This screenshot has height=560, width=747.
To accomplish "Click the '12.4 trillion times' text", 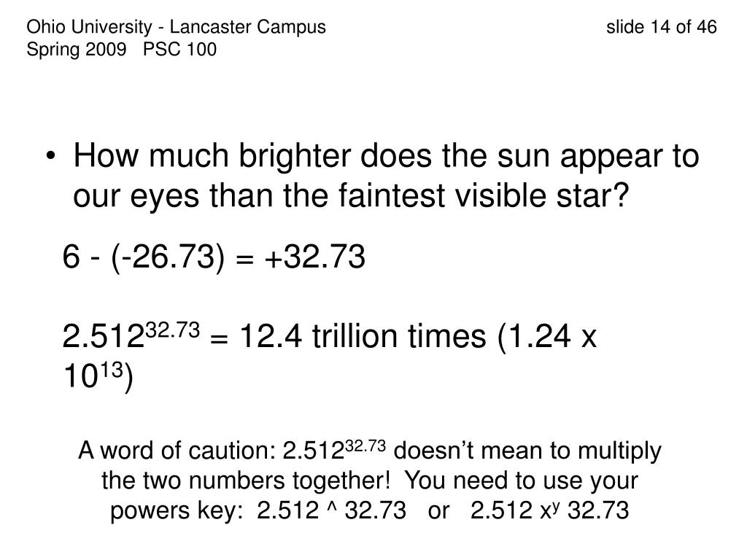I will (x=363, y=335).
